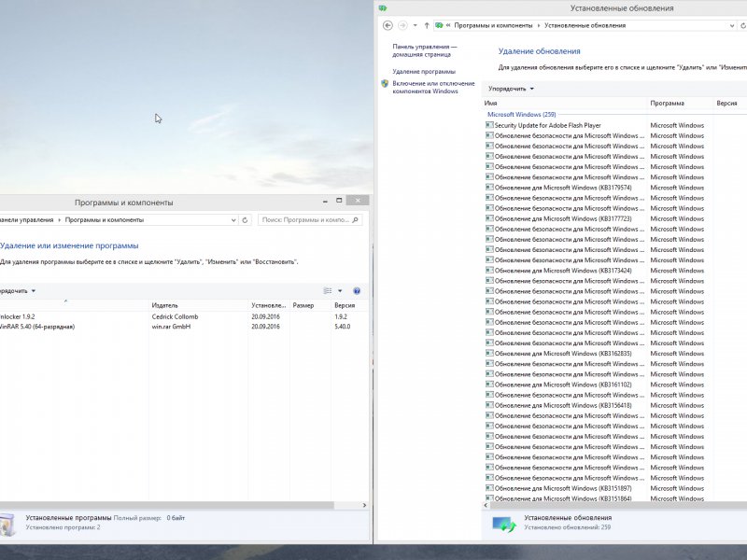Screen dimensions: 747x560
Task: Select the update KB3173424
Action: pyautogui.click(x=563, y=271)
